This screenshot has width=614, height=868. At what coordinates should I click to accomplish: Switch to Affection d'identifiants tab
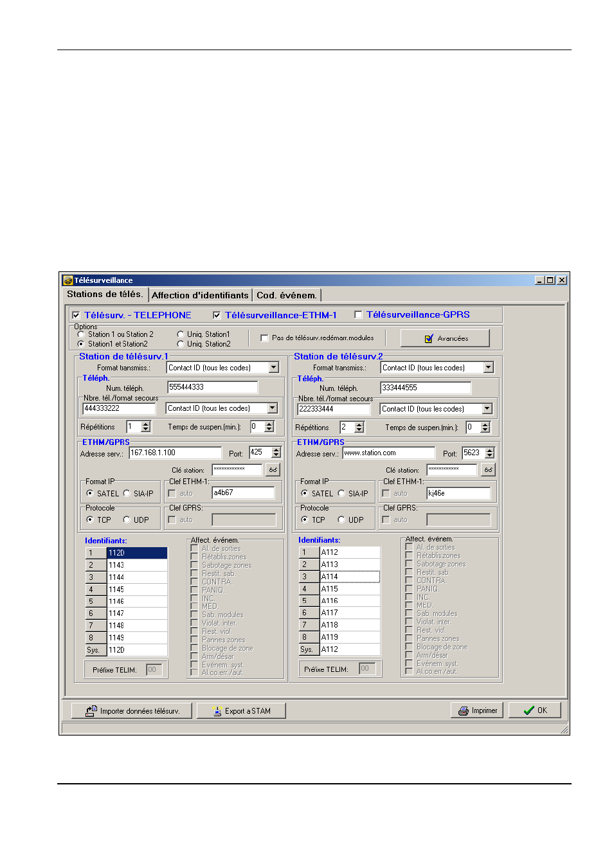click(200, 295)
